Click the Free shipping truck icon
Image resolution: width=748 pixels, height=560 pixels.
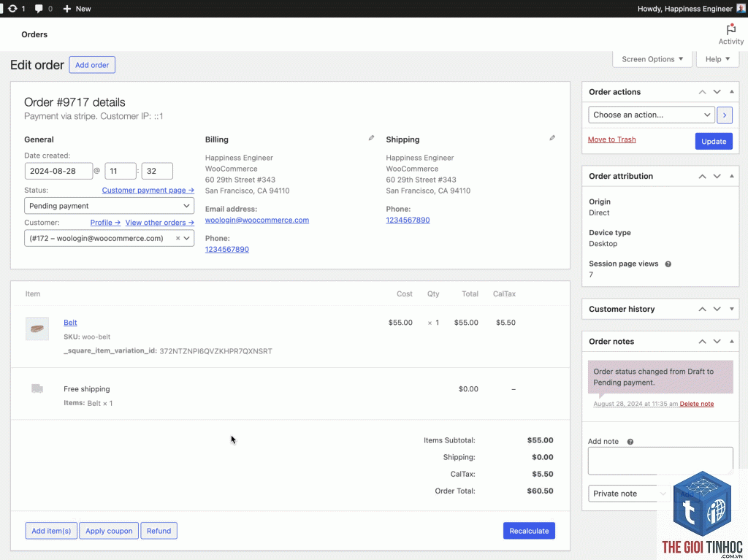[x=37, y=388]
